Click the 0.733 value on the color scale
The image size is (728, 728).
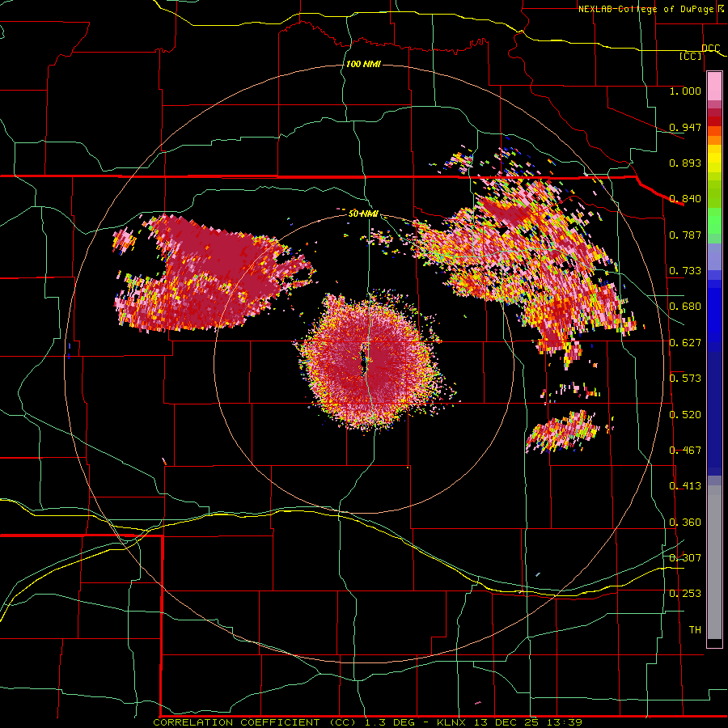click(x=685, y=271)
